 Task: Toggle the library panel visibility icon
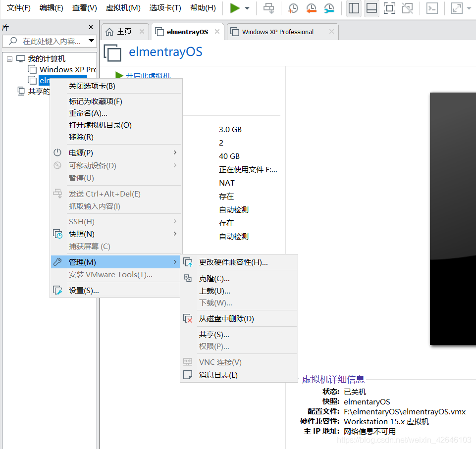(354, 8)
